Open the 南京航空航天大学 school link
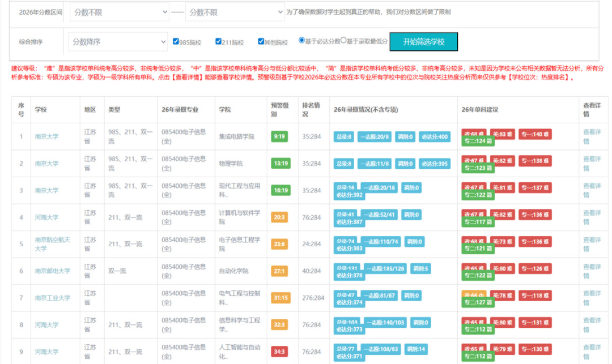This screenshot has height=364, width=612. (53, 244)
